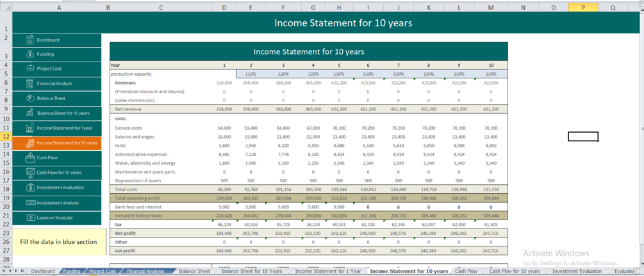The width and height of the screenshot is (644, 276).
Task: Select year 5 Net profit value 242,125
Action: [x=339, y=233]
